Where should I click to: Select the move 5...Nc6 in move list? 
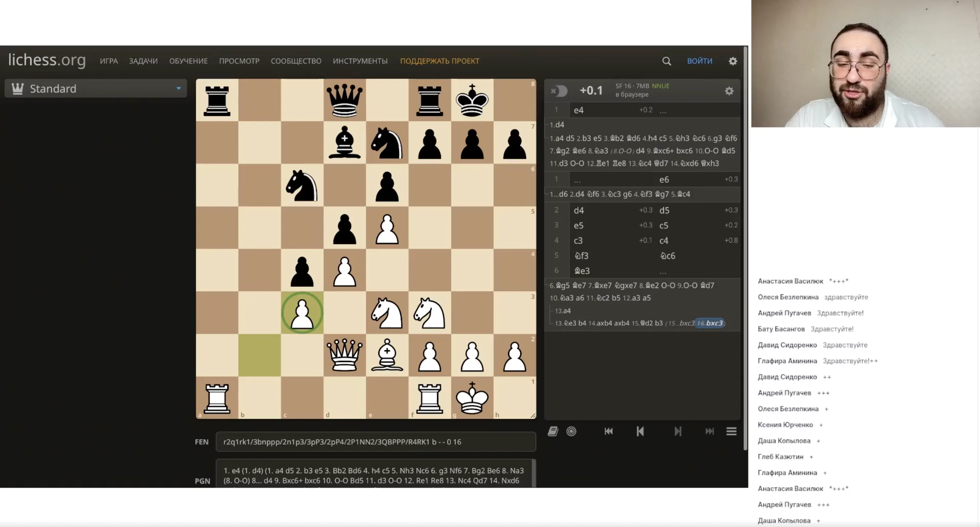tap(667, 256)
